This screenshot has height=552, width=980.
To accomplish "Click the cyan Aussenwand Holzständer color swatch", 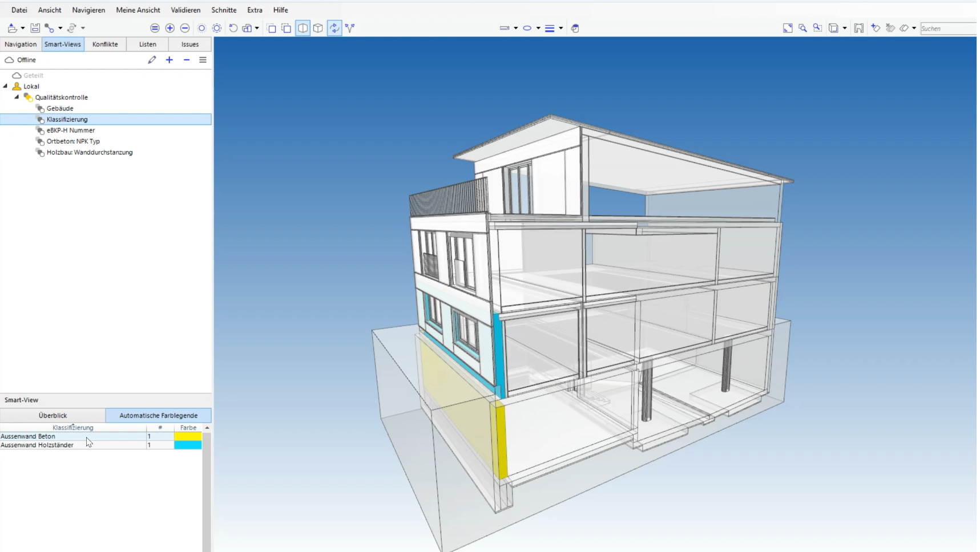I will 188,445.
